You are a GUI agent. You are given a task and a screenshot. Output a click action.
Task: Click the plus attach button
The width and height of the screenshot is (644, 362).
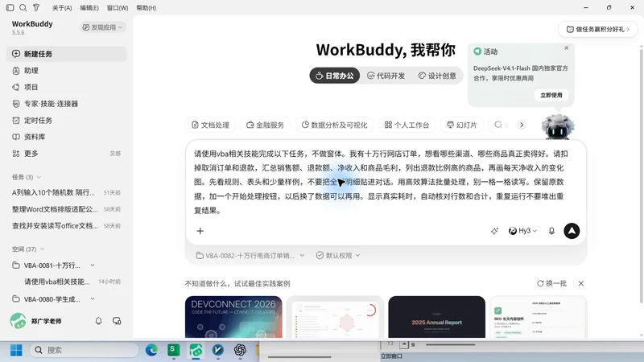point(200,231)
